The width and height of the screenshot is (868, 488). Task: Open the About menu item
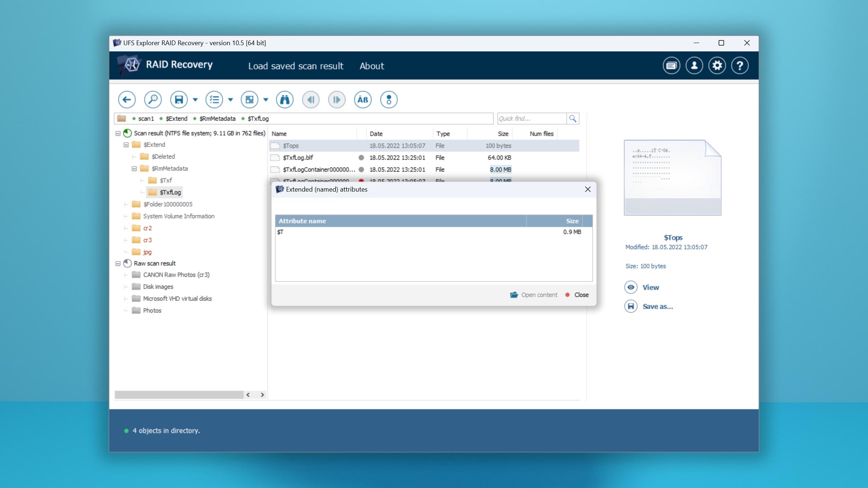(x=371, y=66)
